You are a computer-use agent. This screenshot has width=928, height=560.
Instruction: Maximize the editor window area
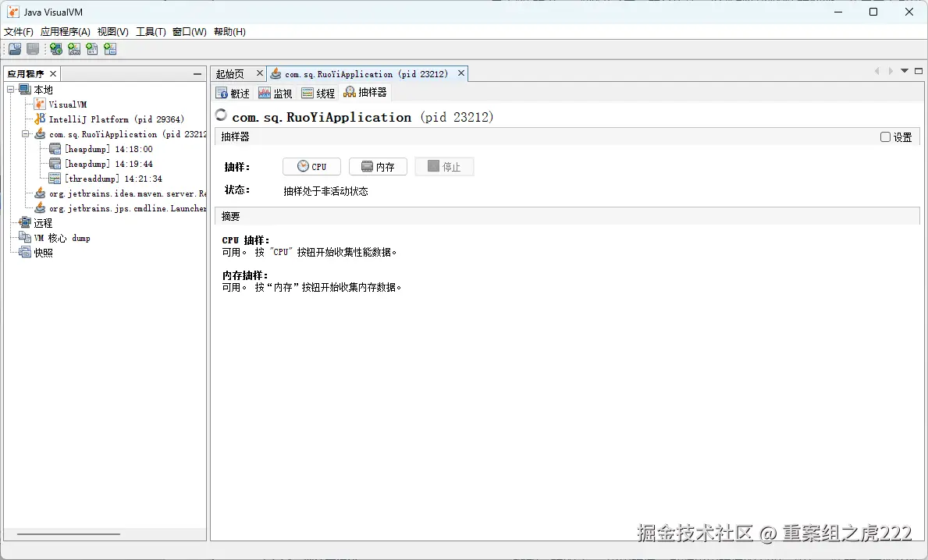(x=919, y=71)
